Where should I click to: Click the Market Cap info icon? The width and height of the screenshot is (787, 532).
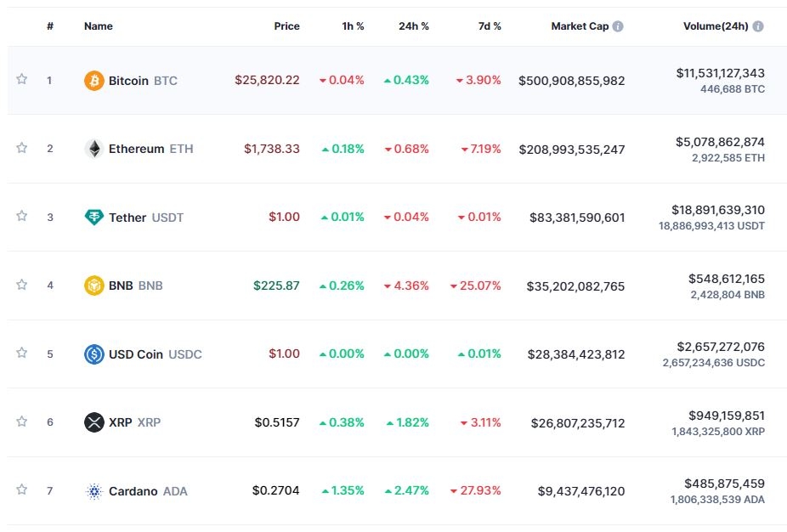(618, 26)
